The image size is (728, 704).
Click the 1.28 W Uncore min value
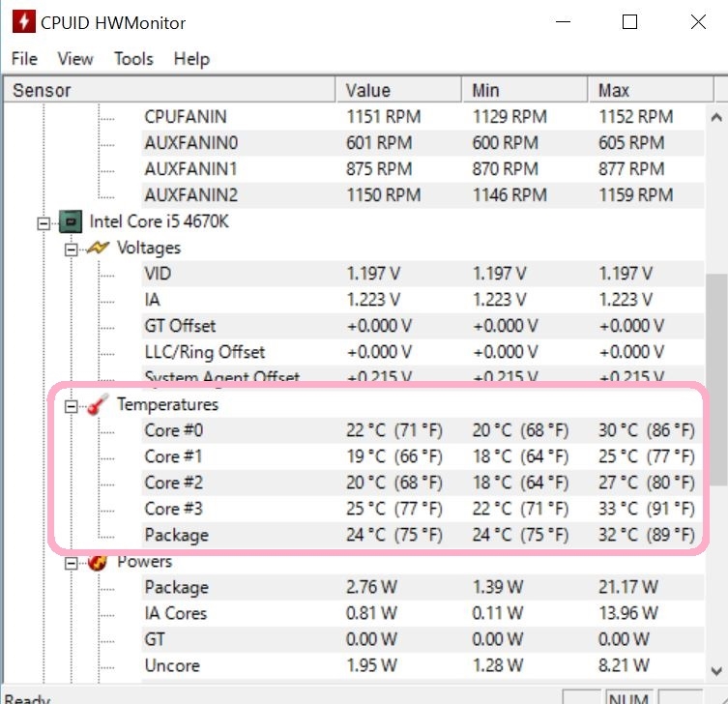[x=497, y=666]
